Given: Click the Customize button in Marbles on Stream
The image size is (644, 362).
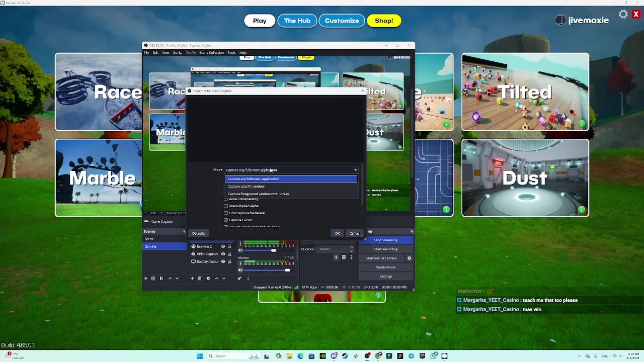Looking at the screenshot, I should click(x=342, y=21).
